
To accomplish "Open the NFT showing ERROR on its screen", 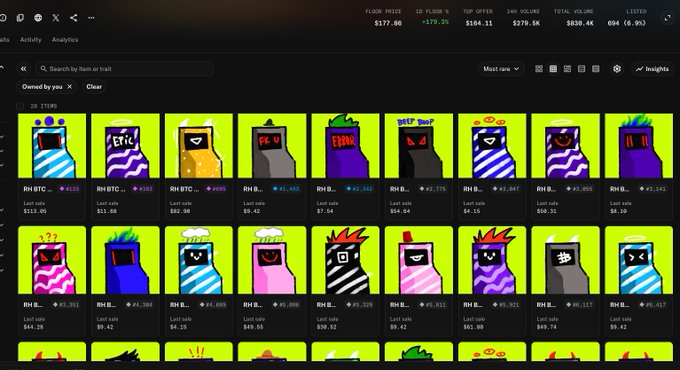I will (x=345, y=146).
